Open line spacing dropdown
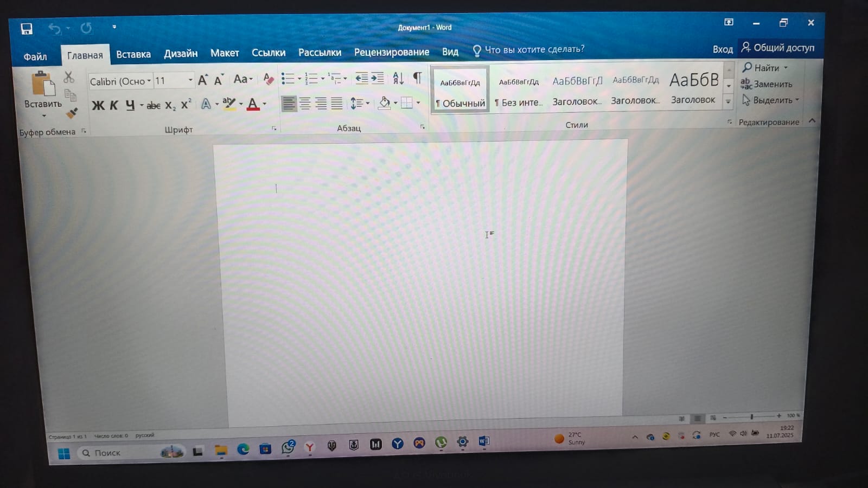The image size is (868, 488). pyautogui.click(x=360, y=103)
